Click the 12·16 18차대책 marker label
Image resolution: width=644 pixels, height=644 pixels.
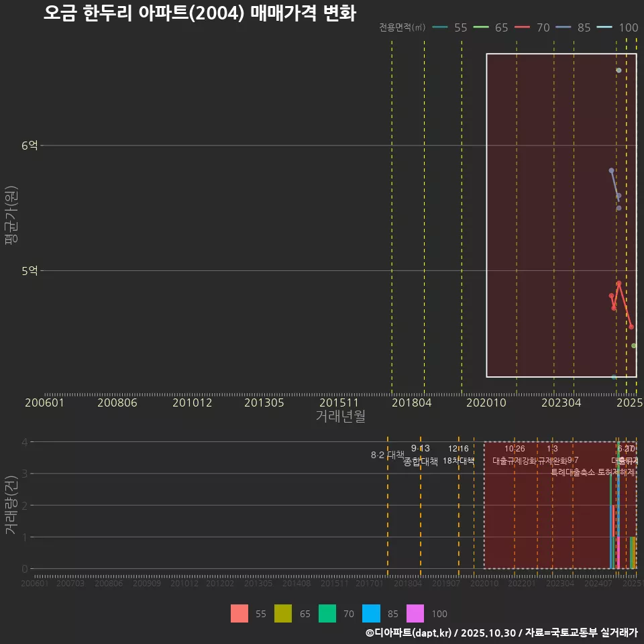point(459,454)
